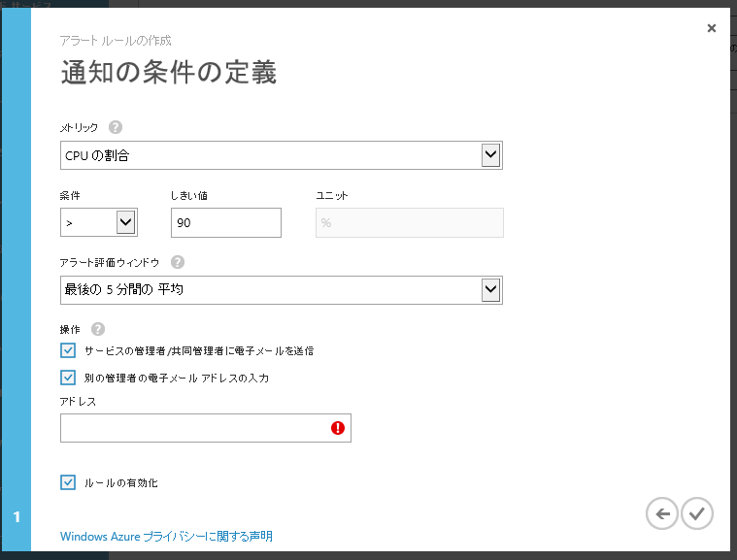Click the アドレス email input field
Screen dimensions: 737x560
(194, 428)
